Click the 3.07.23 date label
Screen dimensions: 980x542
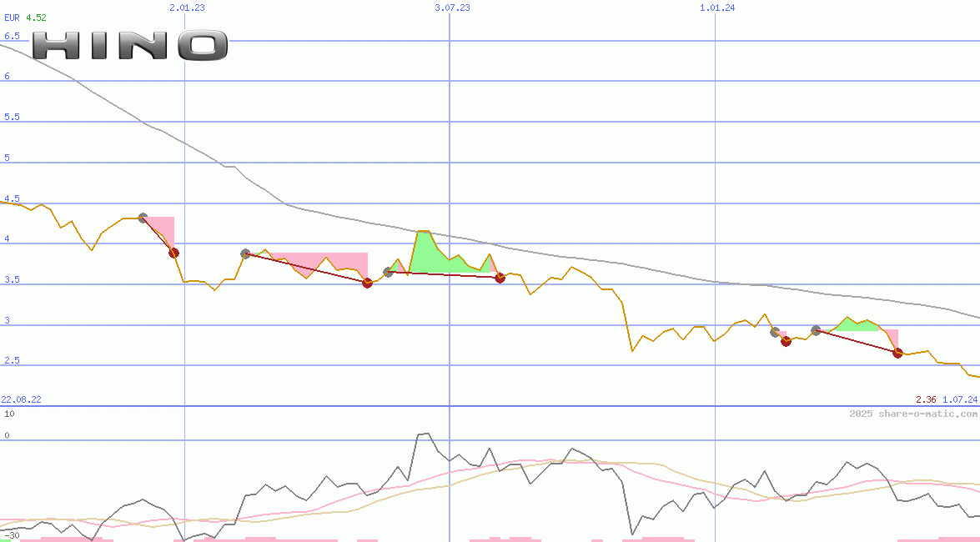tap(453, 8)
